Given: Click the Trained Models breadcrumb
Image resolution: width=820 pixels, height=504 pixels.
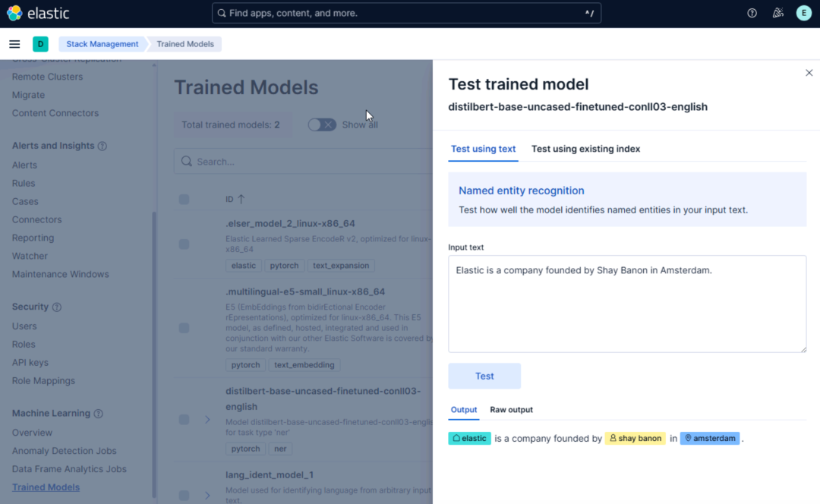Looking at the screenshot, I should (185, 44).
